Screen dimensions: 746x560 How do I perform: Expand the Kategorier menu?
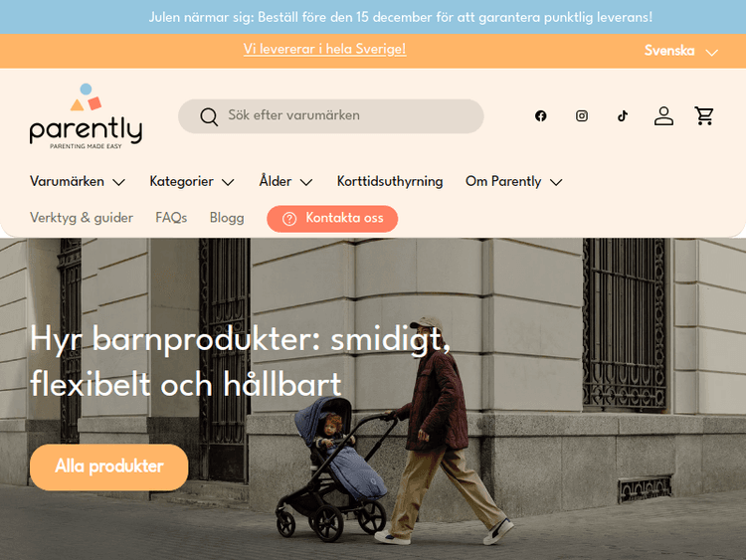pos(192,181)
